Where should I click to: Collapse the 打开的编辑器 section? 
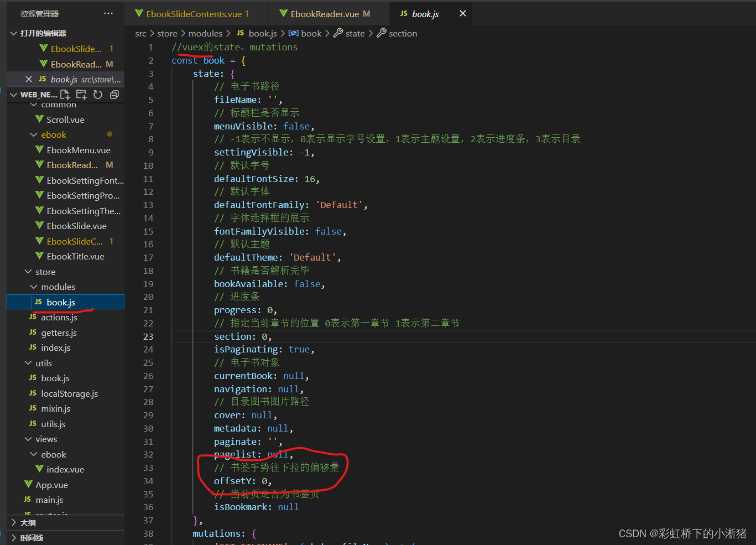[x=14, y=33]
